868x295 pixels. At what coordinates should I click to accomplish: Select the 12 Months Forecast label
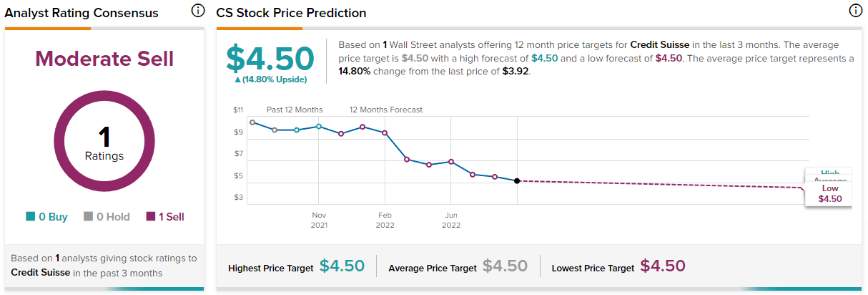click(x=385, y=110)
